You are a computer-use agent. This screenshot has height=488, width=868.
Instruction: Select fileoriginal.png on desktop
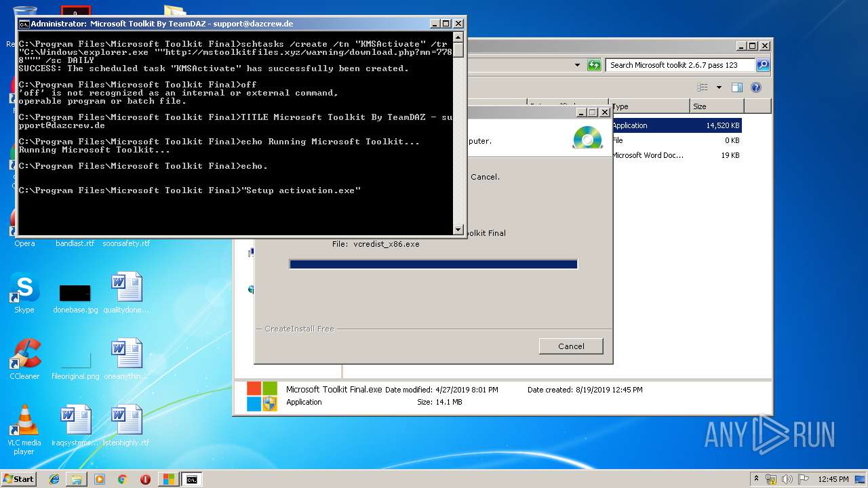(75, 366)
